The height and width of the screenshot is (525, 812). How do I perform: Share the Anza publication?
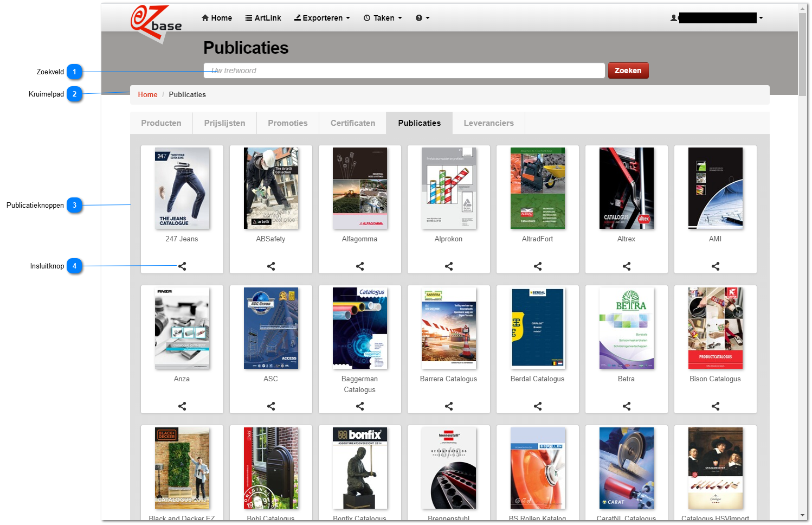pos(182,406)
